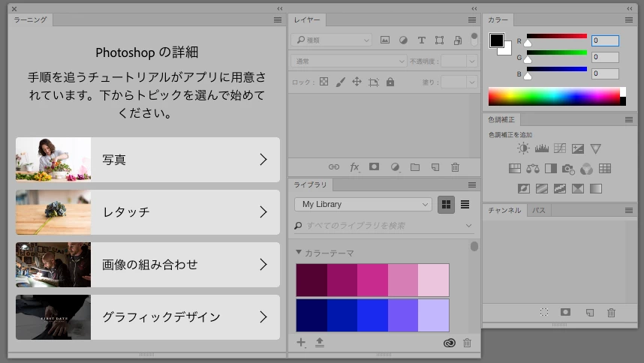Lock artboard nesting icon
Screen dimensions: 644x363
(373, 82)
